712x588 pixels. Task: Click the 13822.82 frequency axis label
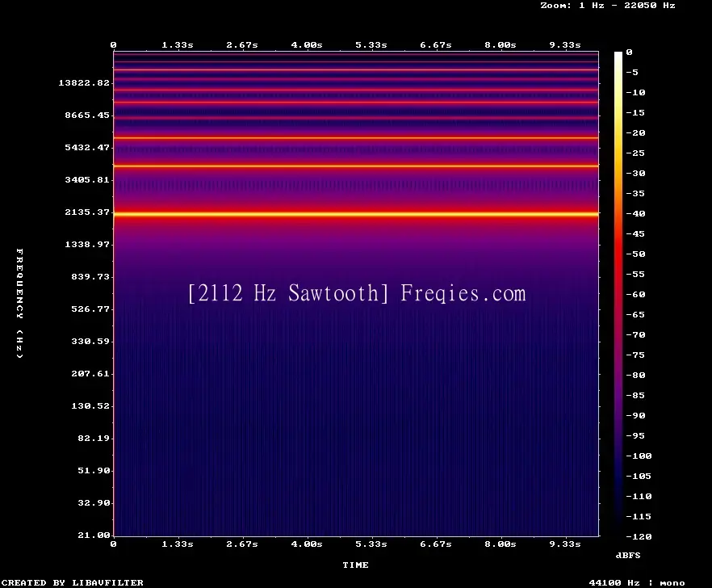pyautogui.click(x=84, y=82)
